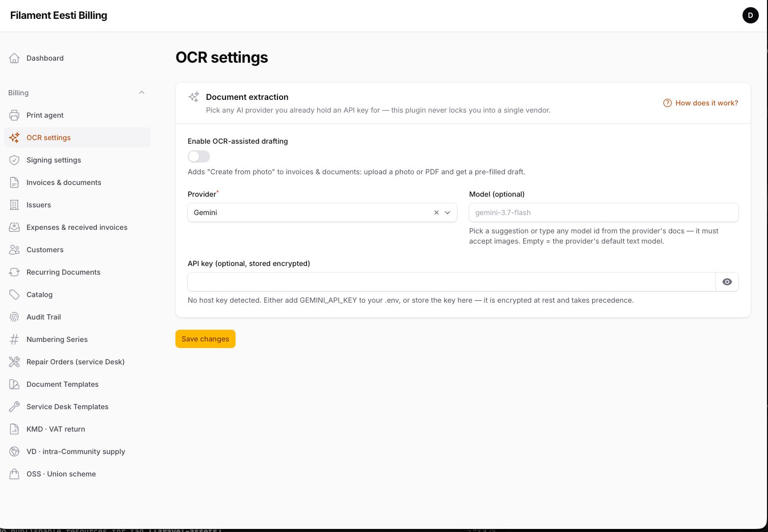
Task: Open Numbering Series page
Action: click(x=78, y=339)
